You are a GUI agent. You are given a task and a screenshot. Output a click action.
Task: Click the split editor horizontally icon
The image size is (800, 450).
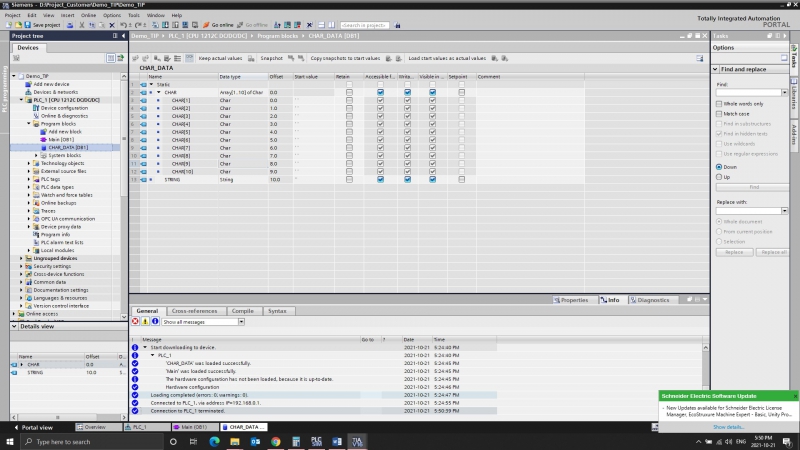point(321,25)
